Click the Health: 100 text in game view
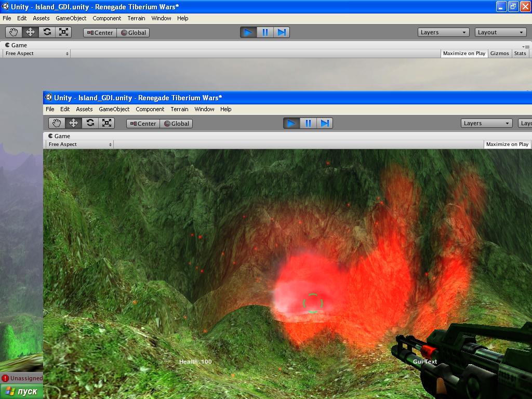 195,362
